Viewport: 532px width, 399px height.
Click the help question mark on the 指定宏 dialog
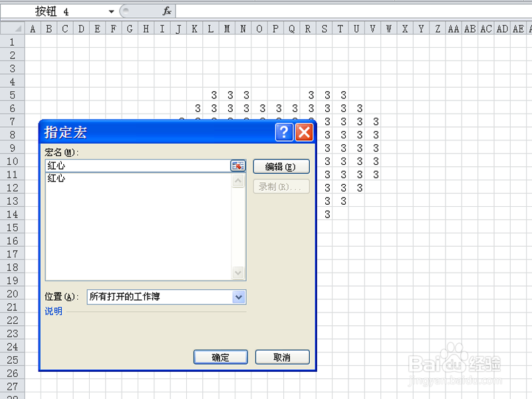point(284,132)
